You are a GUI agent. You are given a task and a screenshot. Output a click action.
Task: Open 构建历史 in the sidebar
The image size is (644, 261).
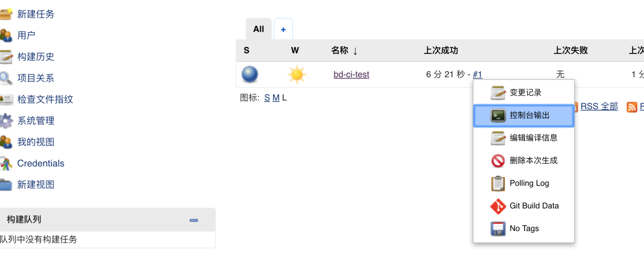35,57
